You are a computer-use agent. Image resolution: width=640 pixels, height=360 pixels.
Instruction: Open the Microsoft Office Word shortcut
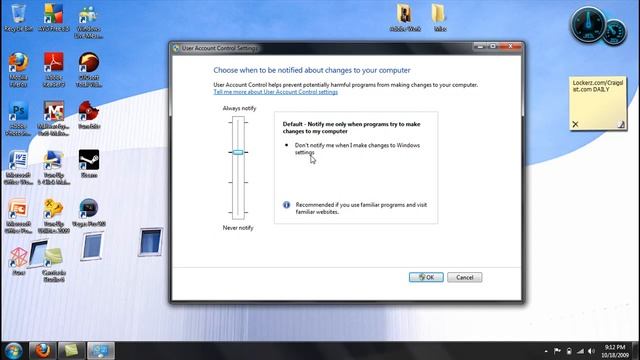(18, 167)
